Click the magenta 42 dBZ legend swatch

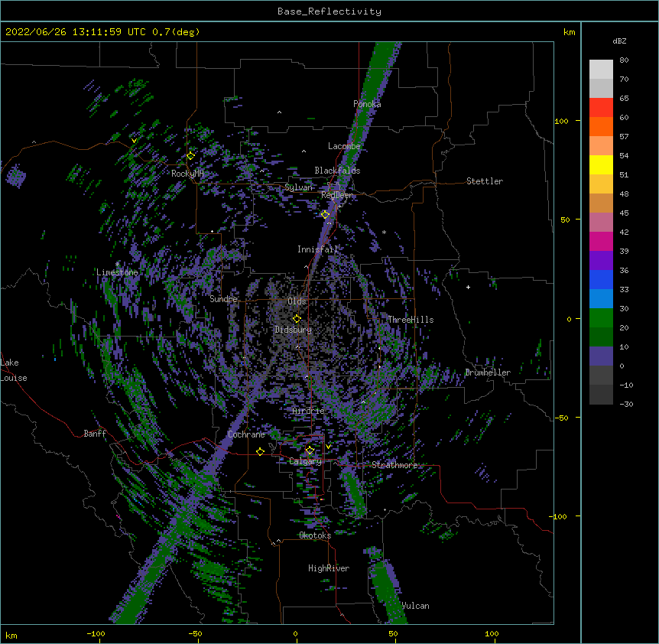601,241
